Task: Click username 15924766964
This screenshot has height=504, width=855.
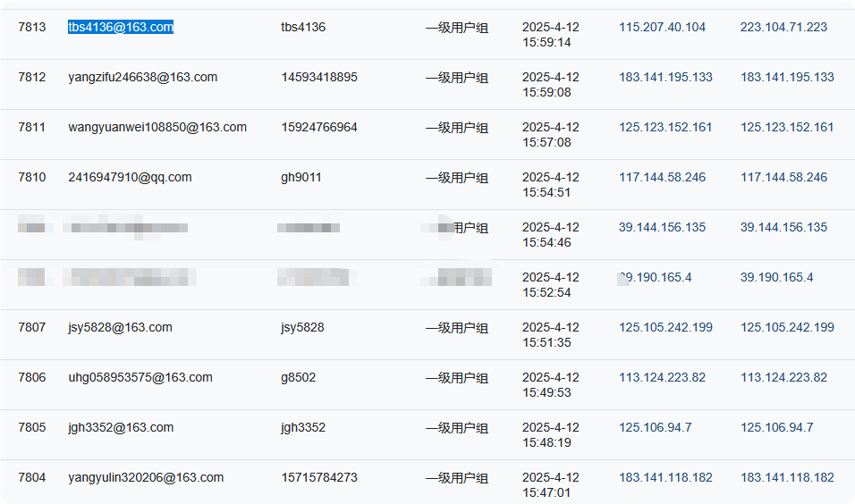Action: 319,127
